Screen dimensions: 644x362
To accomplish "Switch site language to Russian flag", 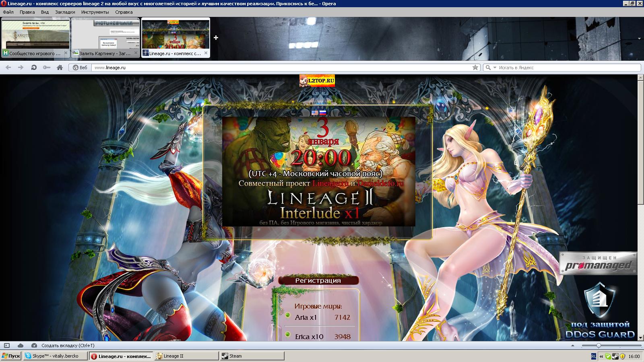I will [323, 113].
